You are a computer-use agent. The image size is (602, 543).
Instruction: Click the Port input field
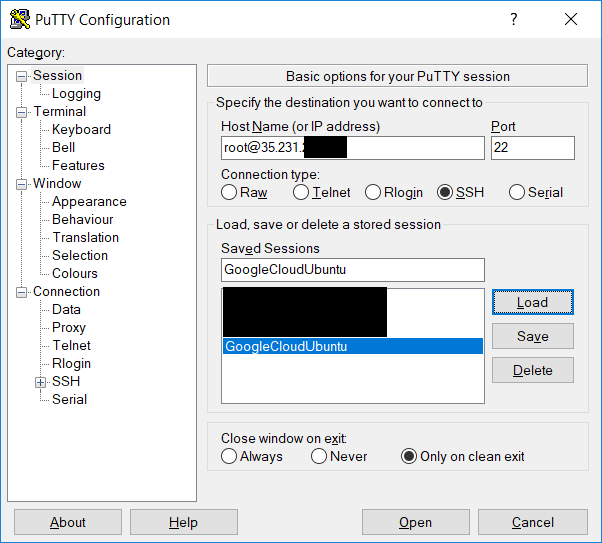[533, 148]
